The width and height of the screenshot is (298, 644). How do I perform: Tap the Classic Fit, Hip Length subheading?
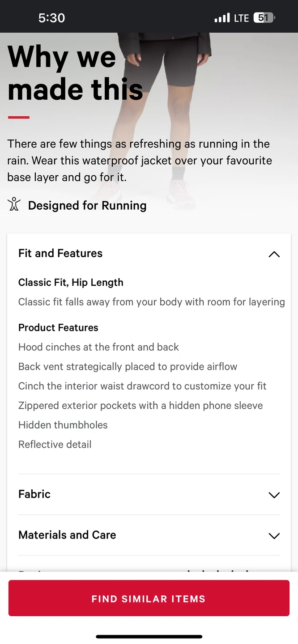[x=71, y=282]
